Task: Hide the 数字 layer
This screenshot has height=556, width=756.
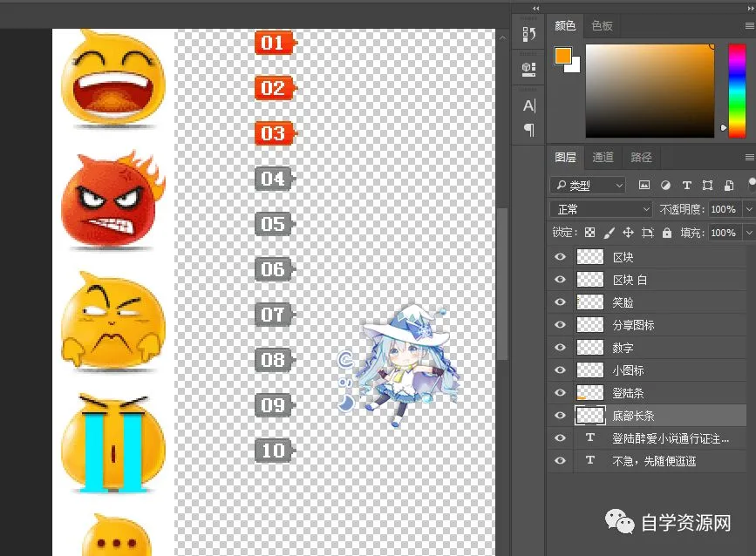Action: click(560, 348)
